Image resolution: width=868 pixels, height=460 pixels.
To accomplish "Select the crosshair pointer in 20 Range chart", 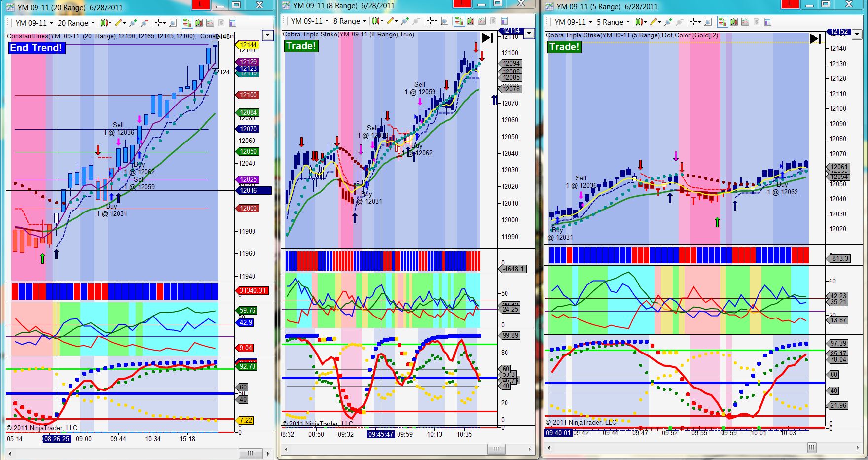I will (x=159, y=23).
